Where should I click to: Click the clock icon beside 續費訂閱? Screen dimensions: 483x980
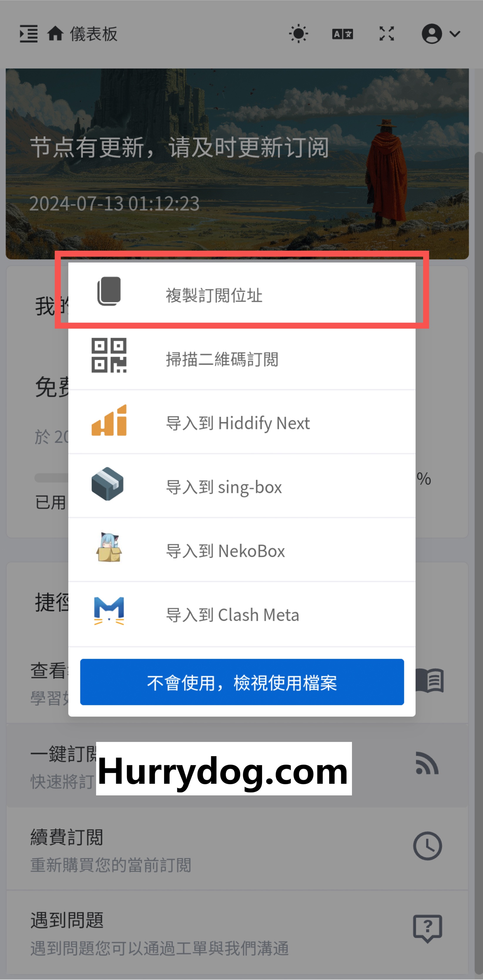coord(427,846)
